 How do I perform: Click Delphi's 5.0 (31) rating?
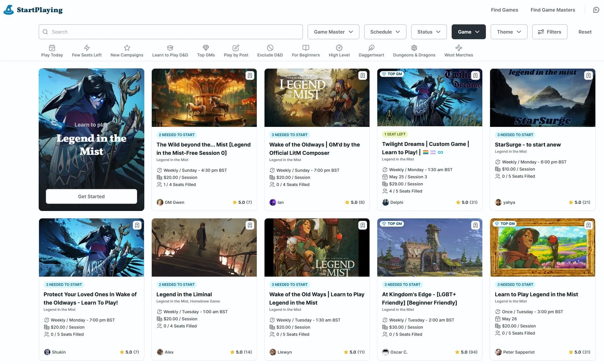pos(467,202)
